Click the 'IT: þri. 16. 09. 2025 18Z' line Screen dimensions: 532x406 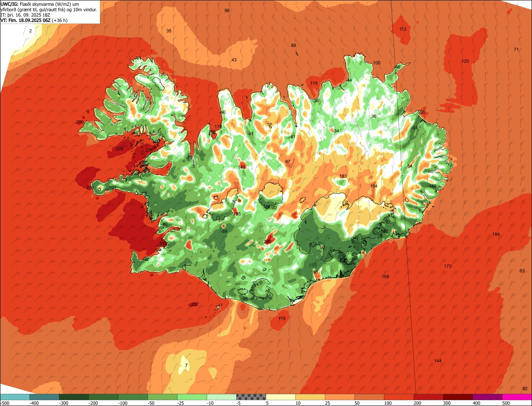26,15
